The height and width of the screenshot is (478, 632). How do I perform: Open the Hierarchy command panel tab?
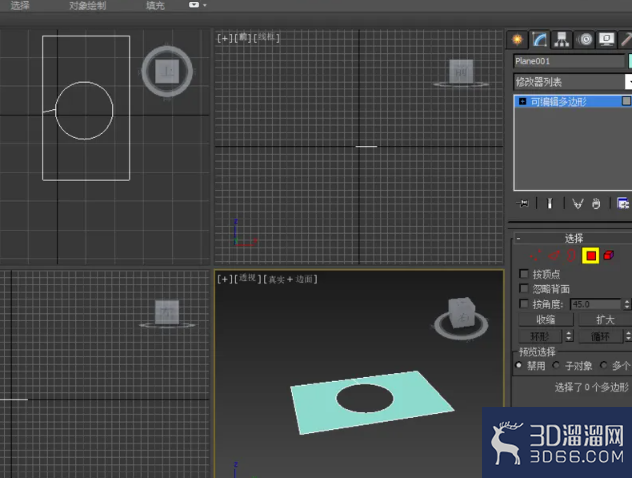561,39
